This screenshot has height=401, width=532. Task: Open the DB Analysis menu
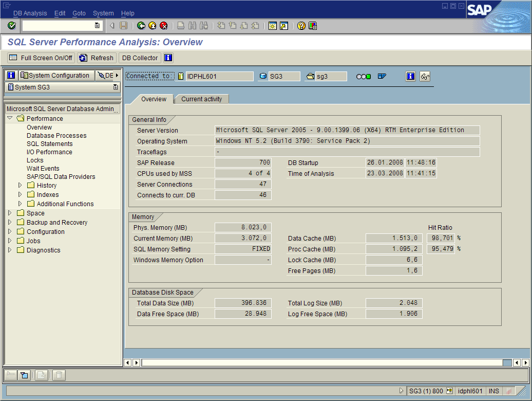(x=30, y=13)
